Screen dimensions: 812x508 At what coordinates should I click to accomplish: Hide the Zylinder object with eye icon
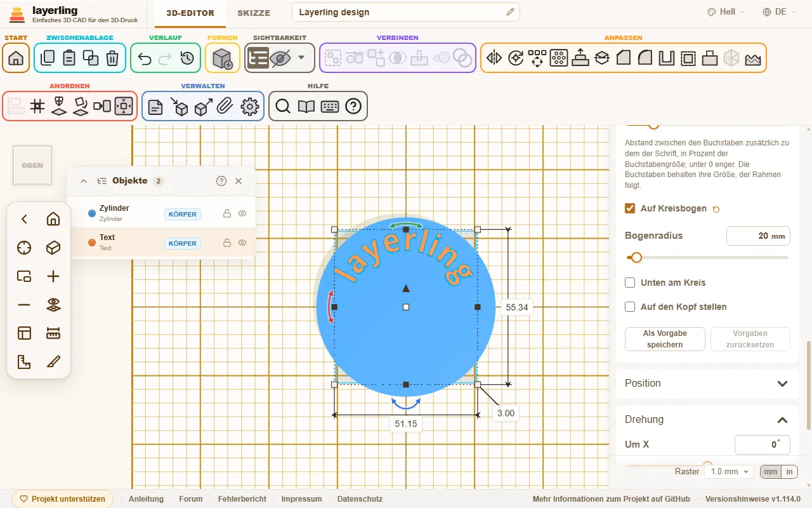[x=242, y=214]
